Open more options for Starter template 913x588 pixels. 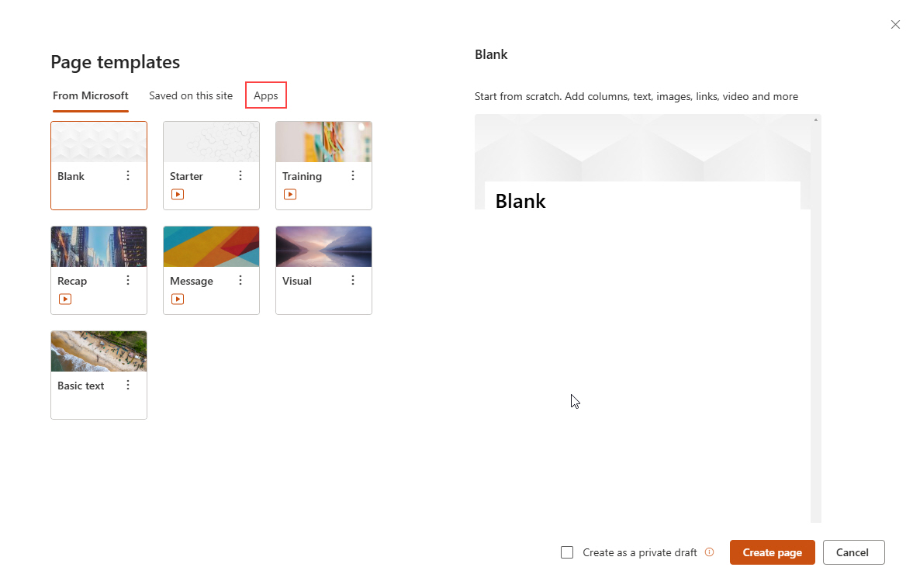(x=240, y=176)
